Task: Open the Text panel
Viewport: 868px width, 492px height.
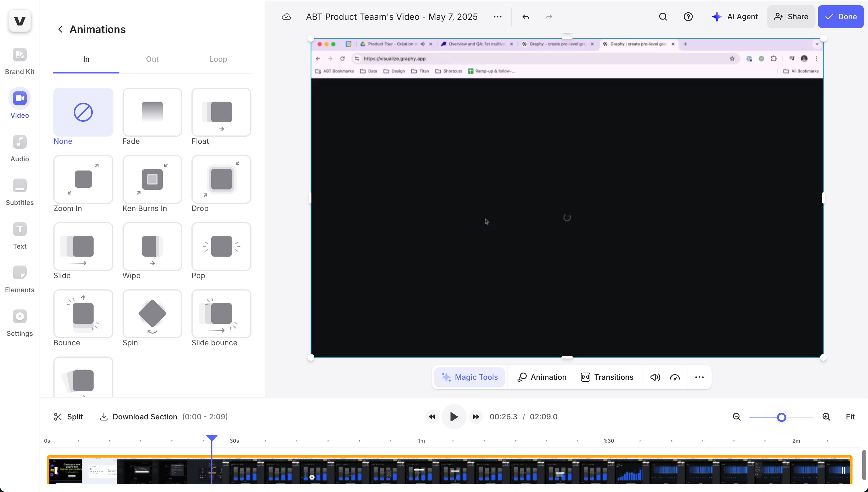Action: click(20, 236)
